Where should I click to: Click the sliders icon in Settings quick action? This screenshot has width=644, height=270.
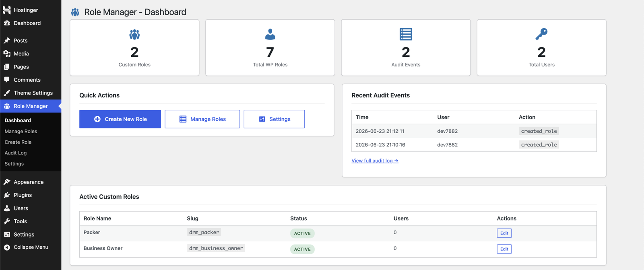pos(262,119)
